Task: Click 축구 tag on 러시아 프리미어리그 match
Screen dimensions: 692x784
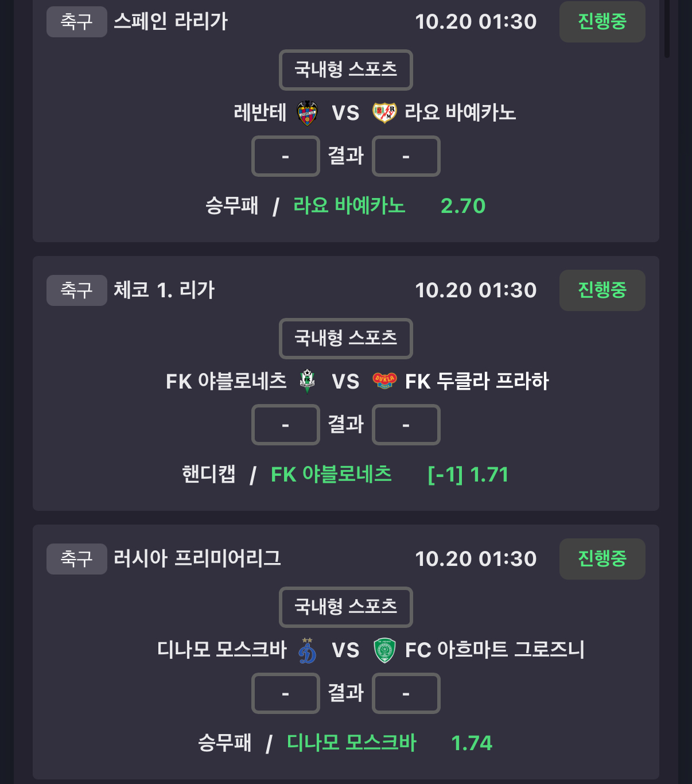Action: [76, 559]
